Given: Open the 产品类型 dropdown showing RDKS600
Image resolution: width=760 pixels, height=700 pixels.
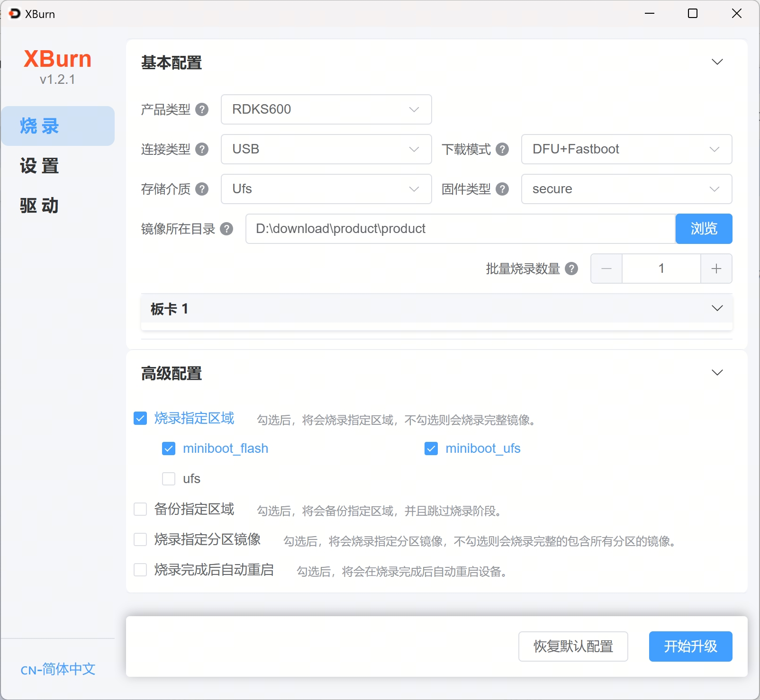Looking at the screenshot, I should click(326, 109).
